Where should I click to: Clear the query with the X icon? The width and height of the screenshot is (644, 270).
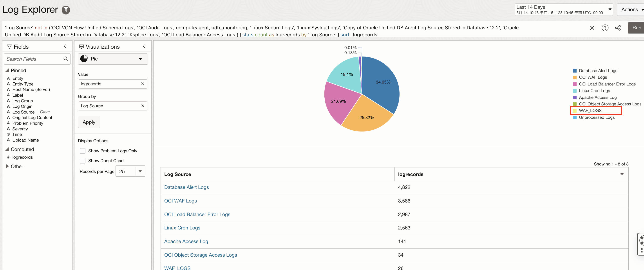[592, 28]
